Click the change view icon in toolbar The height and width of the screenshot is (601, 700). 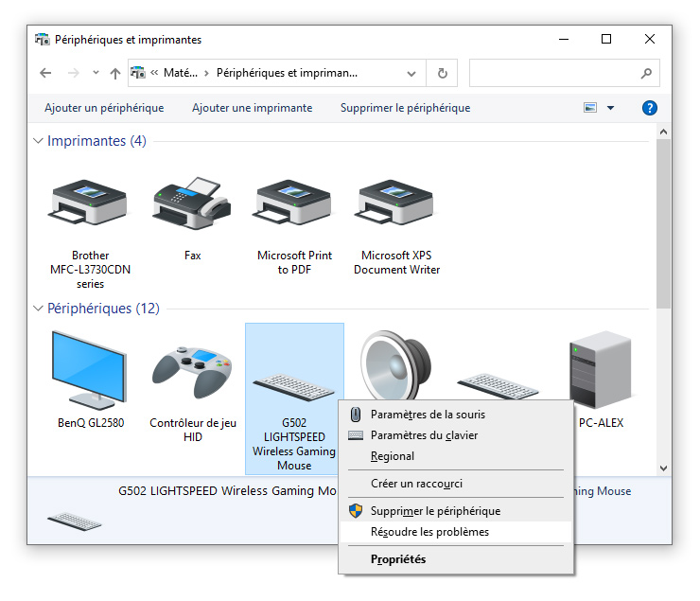pyautogui.click(x=590, y=108)
